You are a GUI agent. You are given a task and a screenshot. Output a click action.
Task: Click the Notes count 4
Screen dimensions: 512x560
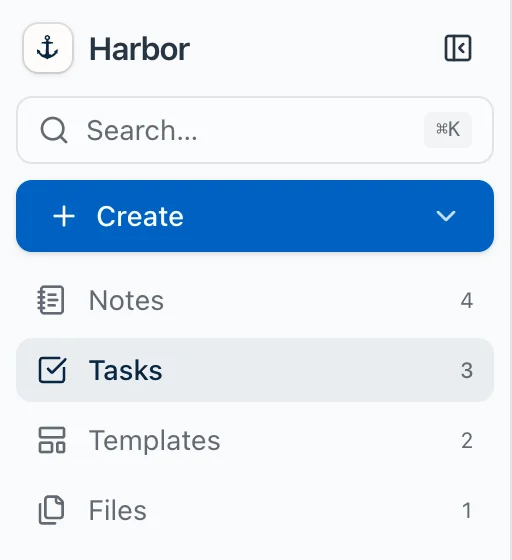pyautogui.click(x=466, y=300)
